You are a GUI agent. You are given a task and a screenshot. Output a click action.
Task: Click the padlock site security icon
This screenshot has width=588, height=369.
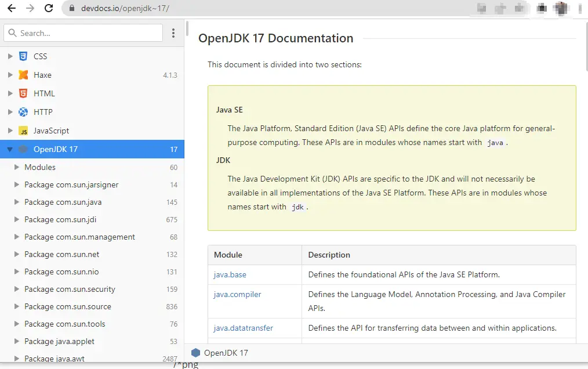[x=72, y=8]
